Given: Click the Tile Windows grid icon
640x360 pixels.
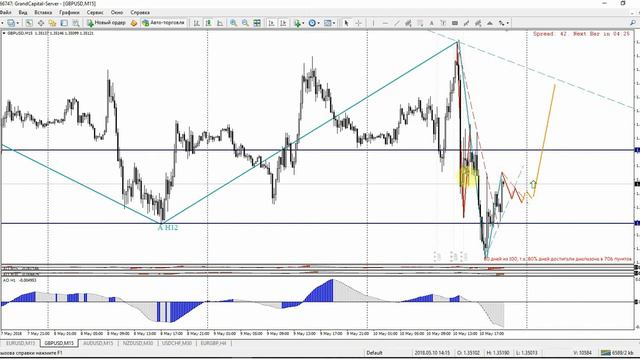Looking at the screenshot, I should [257, 23].
